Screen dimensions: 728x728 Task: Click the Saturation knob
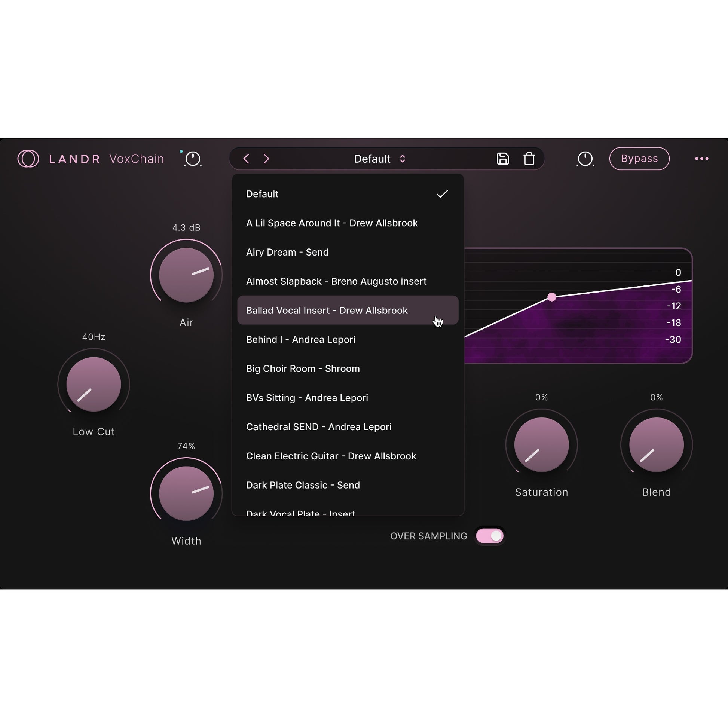pos(541,444)
